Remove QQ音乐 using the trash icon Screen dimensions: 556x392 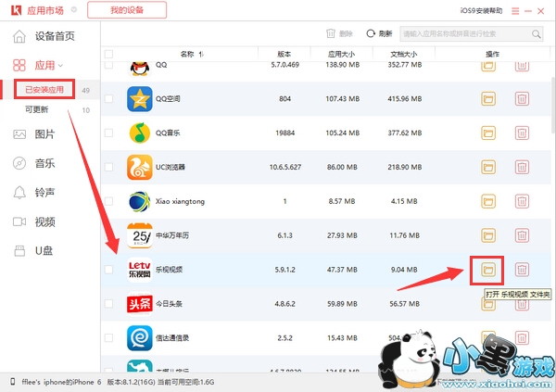[x=522, y=133]
